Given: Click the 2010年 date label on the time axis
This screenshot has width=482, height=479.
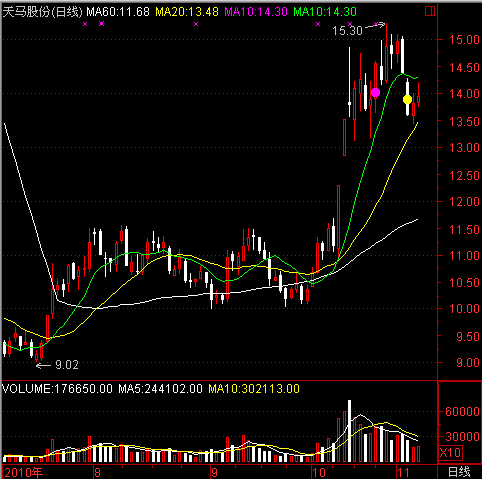Looking at the screenshot, I should pos(23,472).
